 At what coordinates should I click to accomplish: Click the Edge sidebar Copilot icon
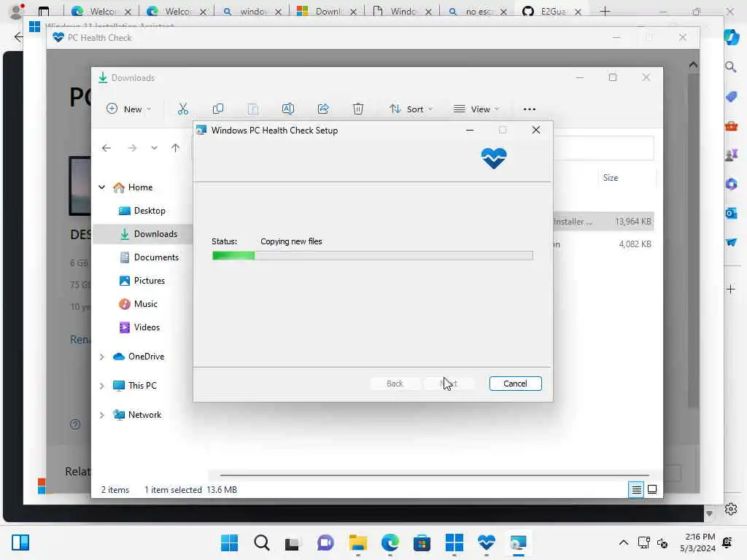pos(731,36)
